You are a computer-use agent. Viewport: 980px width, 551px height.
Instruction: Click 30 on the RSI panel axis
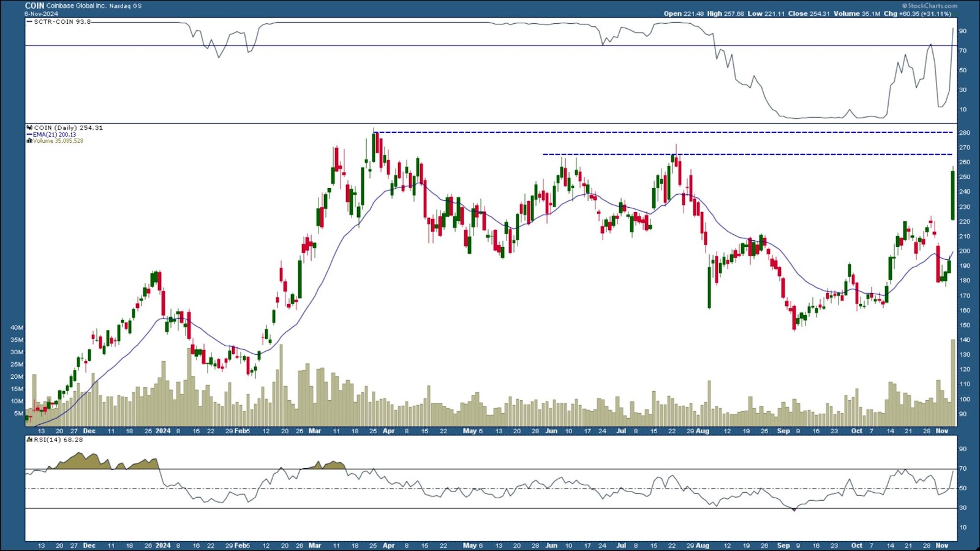[963, 508]
